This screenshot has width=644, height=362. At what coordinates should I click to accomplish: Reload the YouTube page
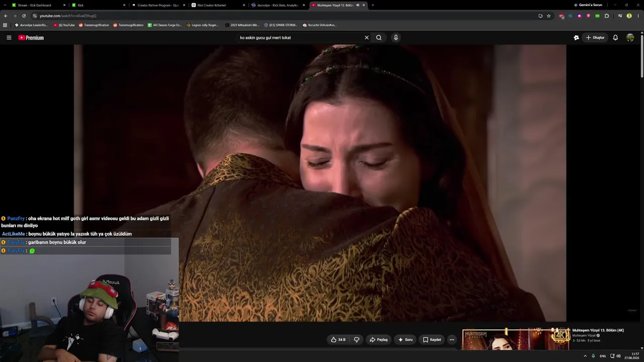point(24,16)
